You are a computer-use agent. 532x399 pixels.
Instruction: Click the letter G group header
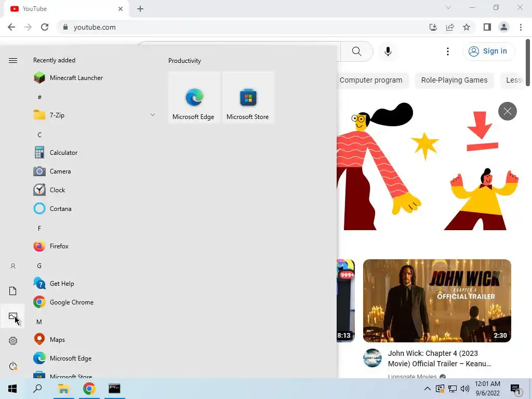coord(39,265)
